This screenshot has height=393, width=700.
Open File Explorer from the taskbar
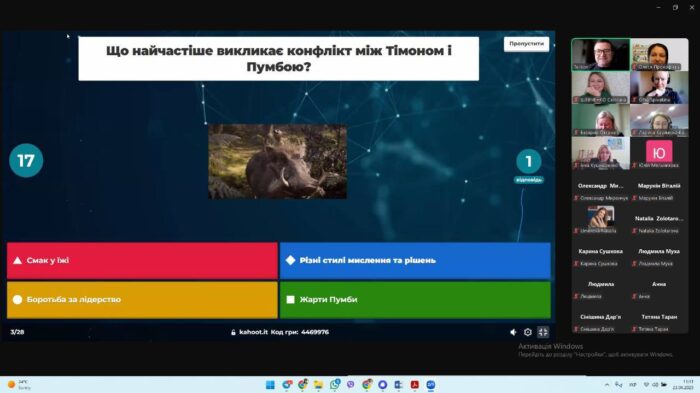318,385
